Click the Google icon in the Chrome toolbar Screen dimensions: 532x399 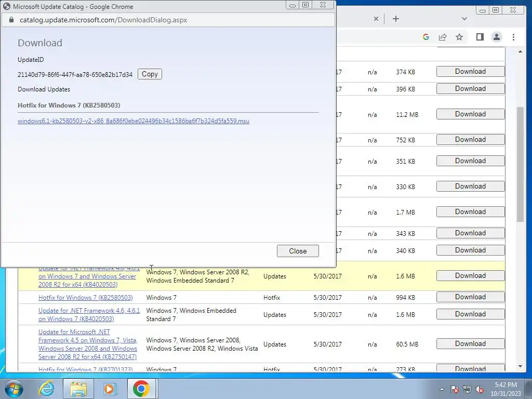426,37
